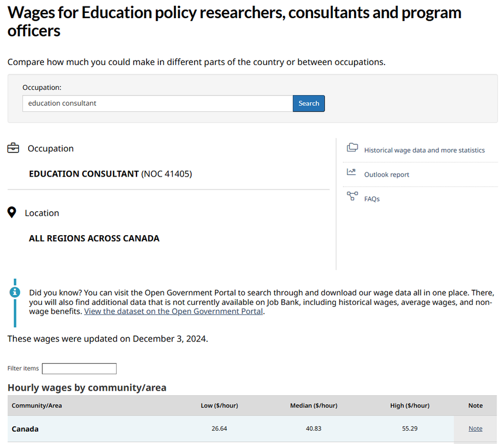Sort by Low ($/hour) column header
Image resolution: width=504 pixels, height=444 pixels.
(219, 405)
